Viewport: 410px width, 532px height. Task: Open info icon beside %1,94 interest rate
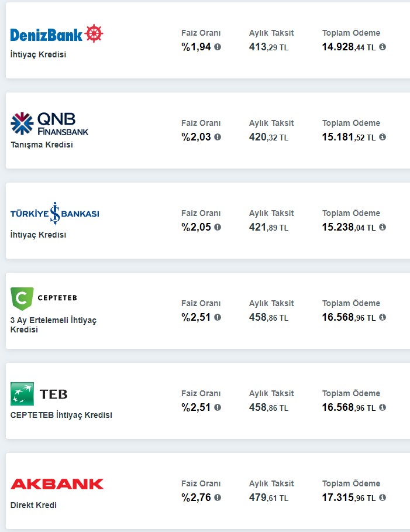point(218,47)
